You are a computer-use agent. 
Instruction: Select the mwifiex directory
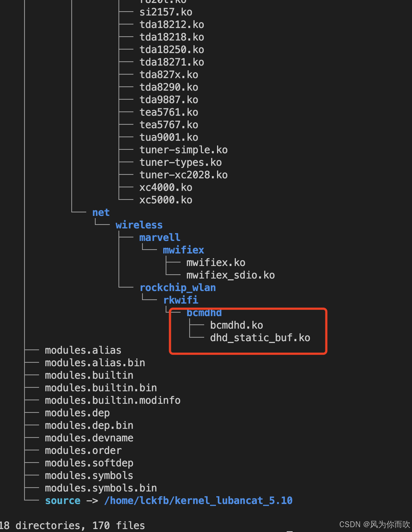click(x=183, y=250)
